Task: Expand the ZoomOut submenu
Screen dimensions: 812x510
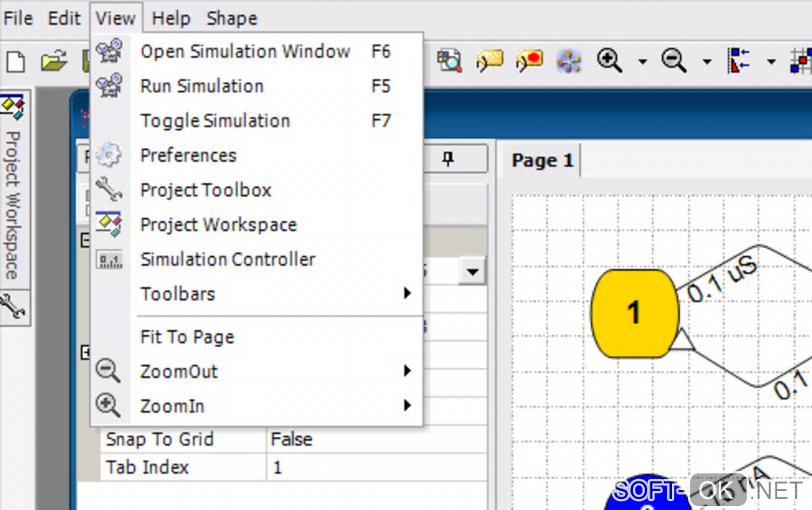Action: click(257, 372)
